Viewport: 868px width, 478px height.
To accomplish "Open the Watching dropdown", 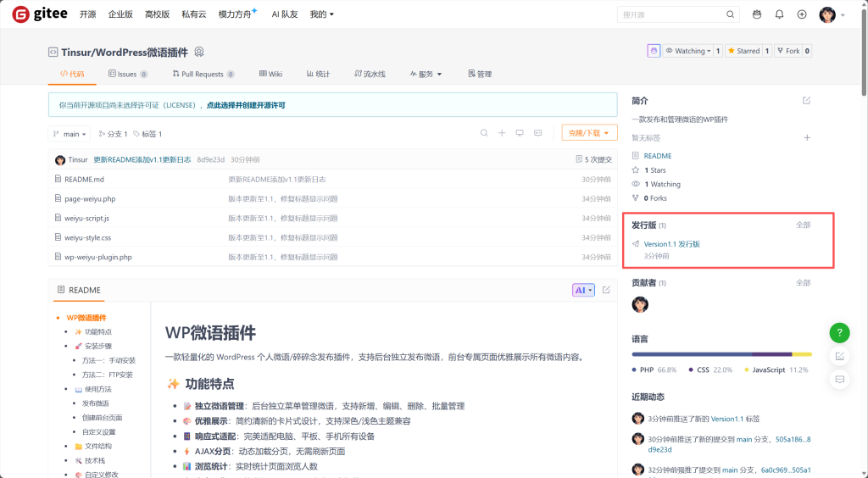I will coord(688,51).
